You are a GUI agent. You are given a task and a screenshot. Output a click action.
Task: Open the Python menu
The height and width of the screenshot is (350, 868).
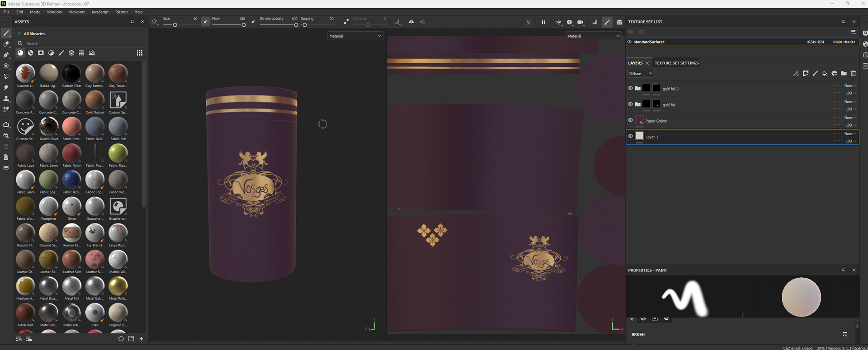[x=122, y=12]
